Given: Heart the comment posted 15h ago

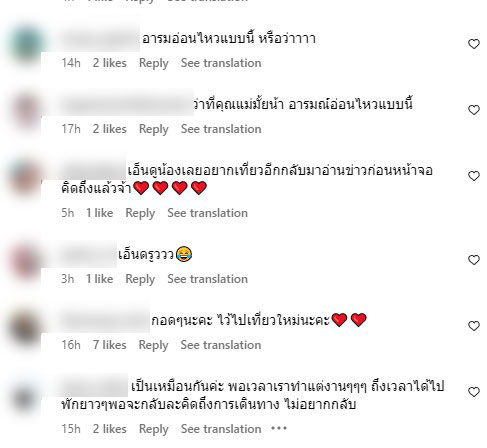Looking at the screenshot, I should pyautogui.click(x=474, y=392).
